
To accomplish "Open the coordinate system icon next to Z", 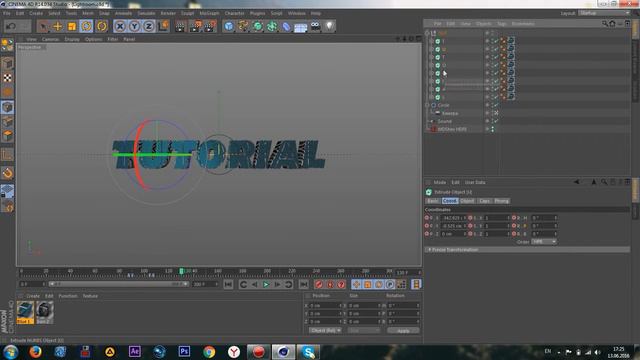I will coord(163,26).
